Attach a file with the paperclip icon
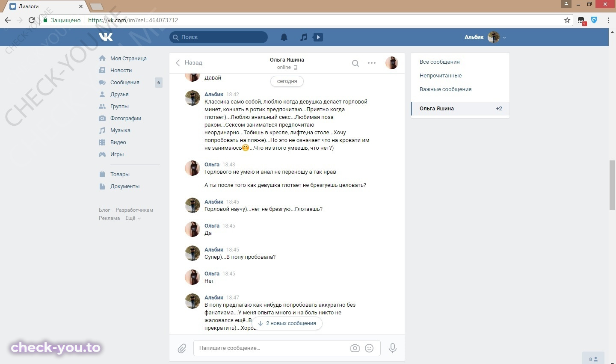The height and width of the screenshot is (364, 616). coord(182,349)
